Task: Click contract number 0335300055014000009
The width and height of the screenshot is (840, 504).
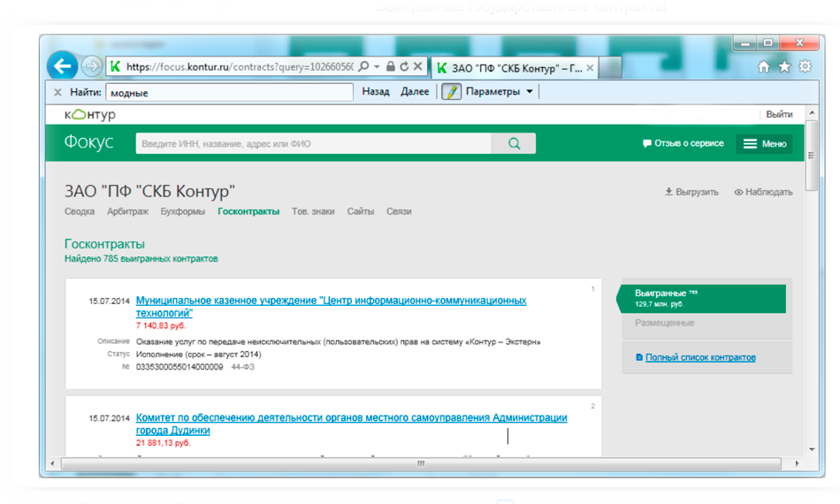Action: pos(179,367)
